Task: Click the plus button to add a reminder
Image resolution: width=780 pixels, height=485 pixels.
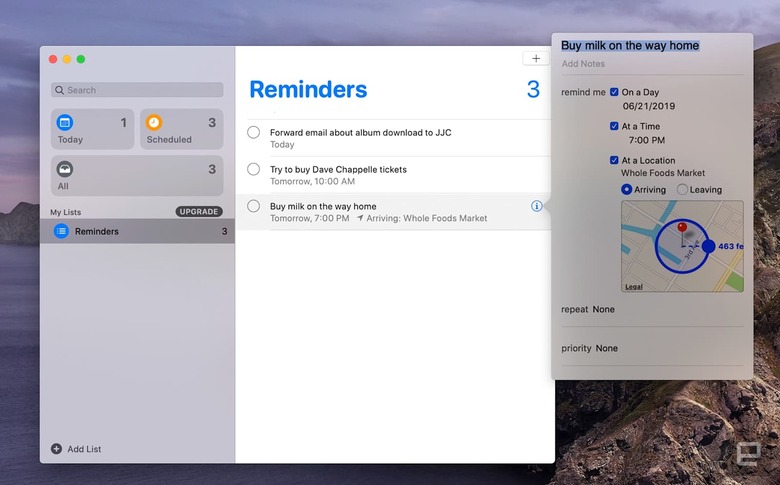Action: [536, 58]
